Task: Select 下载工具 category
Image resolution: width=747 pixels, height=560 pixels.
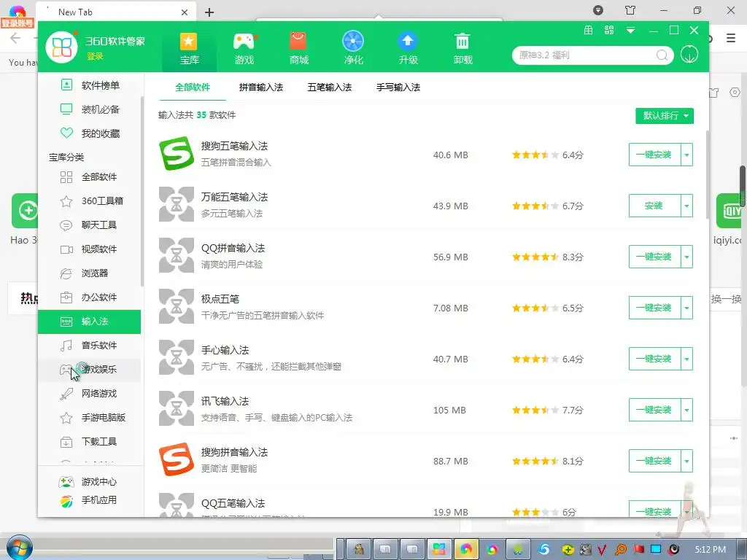Action: tap(90, 441)
